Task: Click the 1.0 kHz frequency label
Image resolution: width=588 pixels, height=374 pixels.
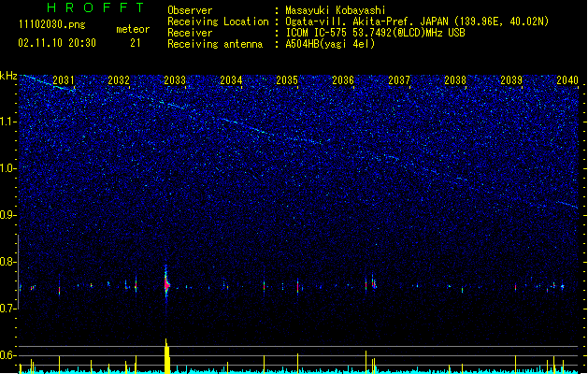Action: pyautogui.click(x=8, y=168)
